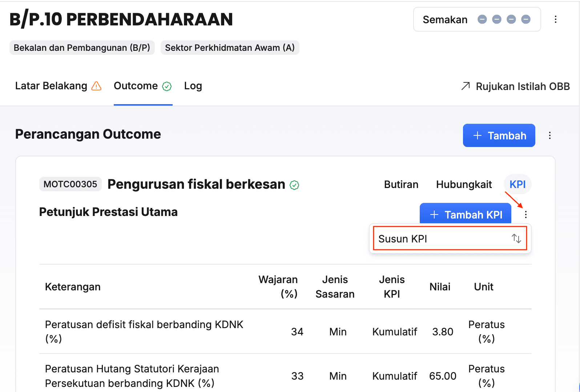580x392 pixels.
Task: Open Rujukan Istilah OBB link
Action: coord(522,86)
